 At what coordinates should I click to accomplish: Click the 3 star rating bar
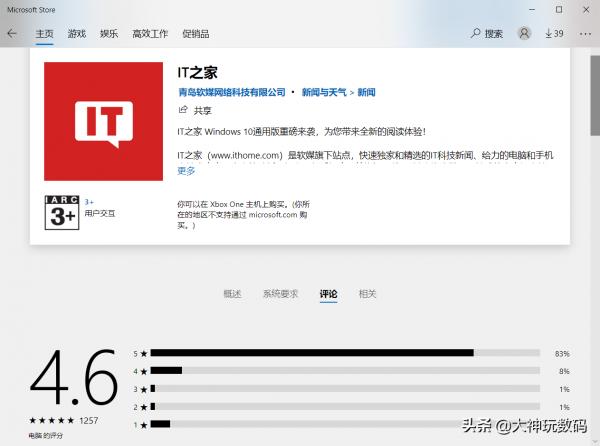[345, 388]
